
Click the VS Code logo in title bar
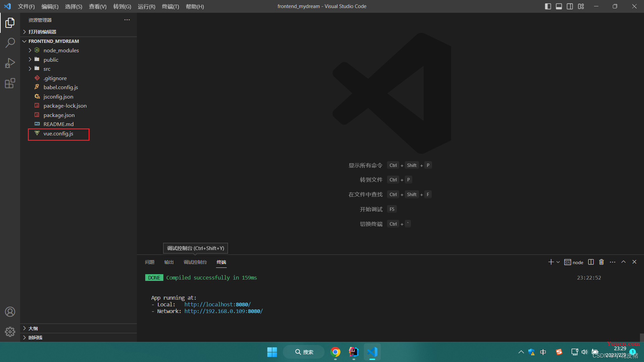point(7,6)
